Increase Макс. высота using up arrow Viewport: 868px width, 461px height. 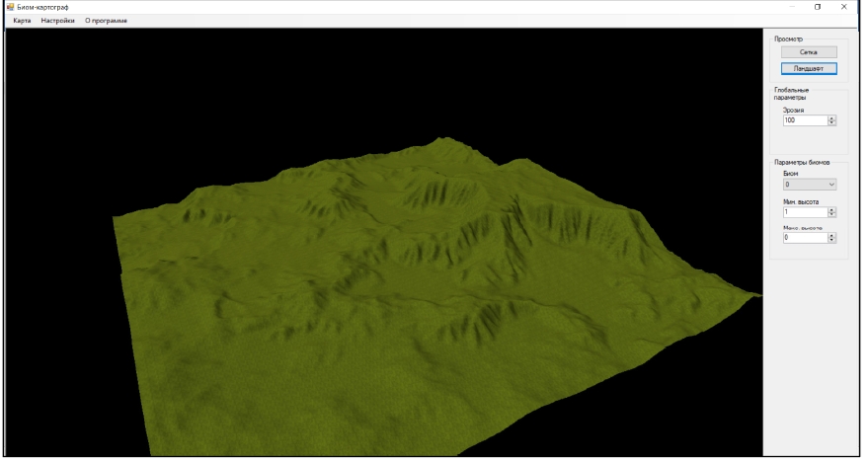[x=831, y=235]
